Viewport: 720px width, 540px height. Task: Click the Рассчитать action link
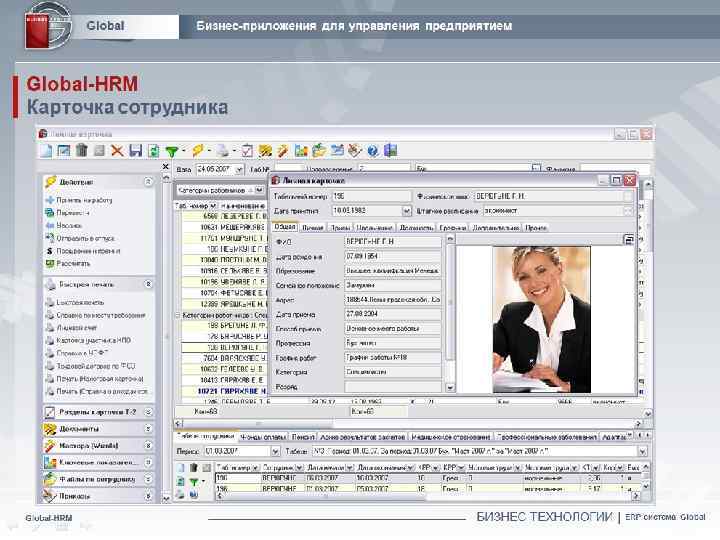click(x=73, y=264)
